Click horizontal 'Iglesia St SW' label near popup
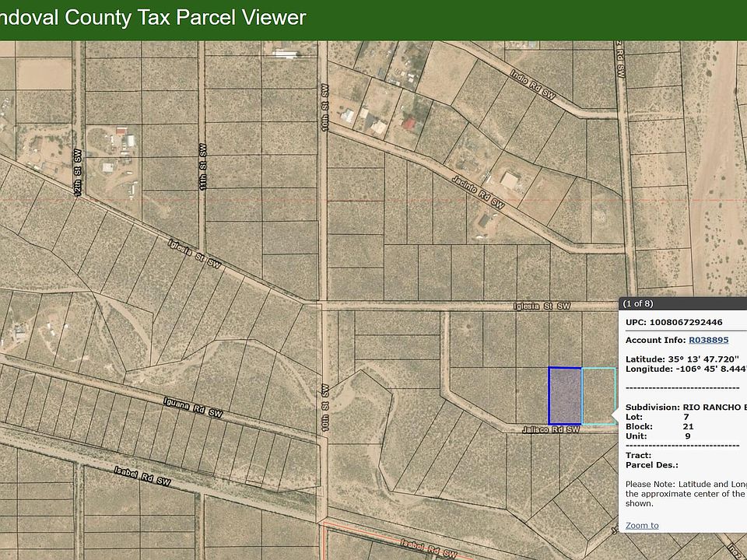747x560 pixels. click(542, 306)
